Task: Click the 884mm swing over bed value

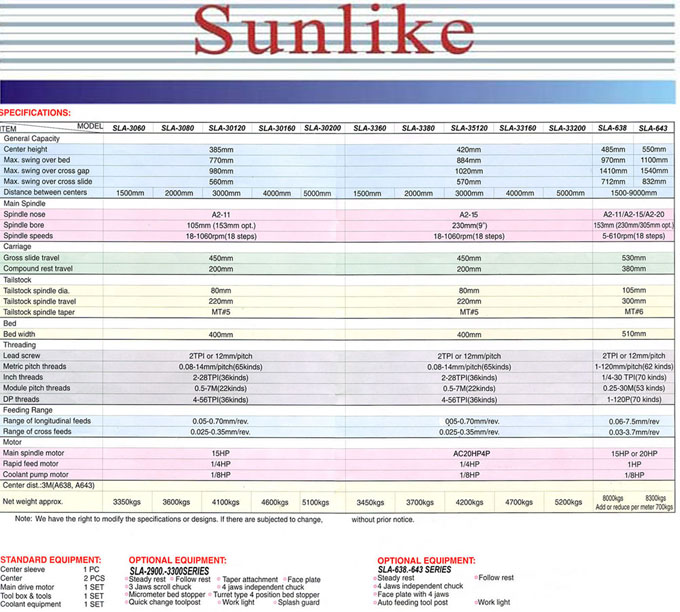Action: 469,160
